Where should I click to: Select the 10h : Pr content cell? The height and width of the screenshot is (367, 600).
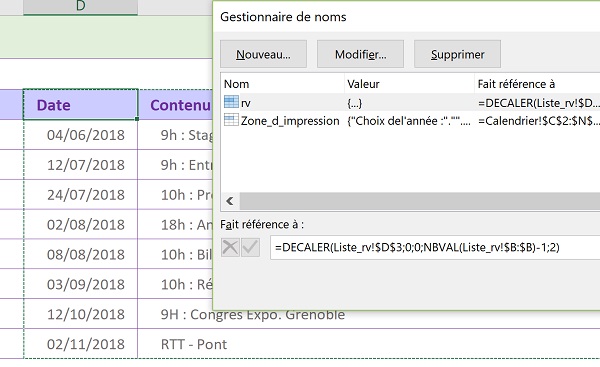pos(175,194)
